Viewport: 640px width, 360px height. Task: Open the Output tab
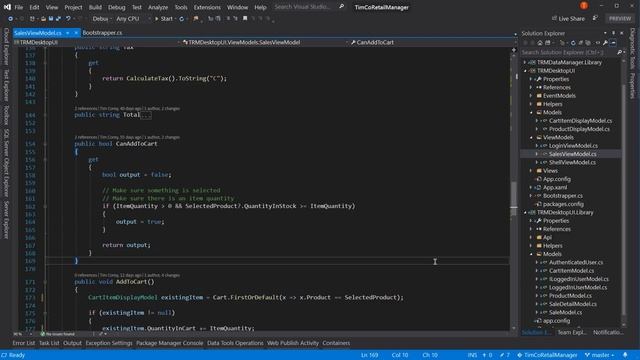click(72, 343)
